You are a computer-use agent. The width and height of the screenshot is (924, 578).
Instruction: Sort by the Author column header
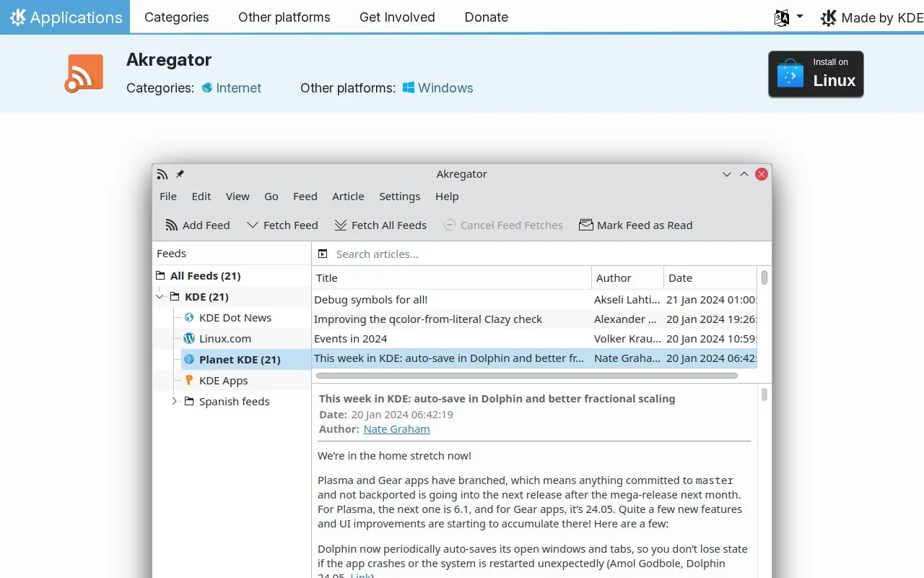[x=628, y=277]
